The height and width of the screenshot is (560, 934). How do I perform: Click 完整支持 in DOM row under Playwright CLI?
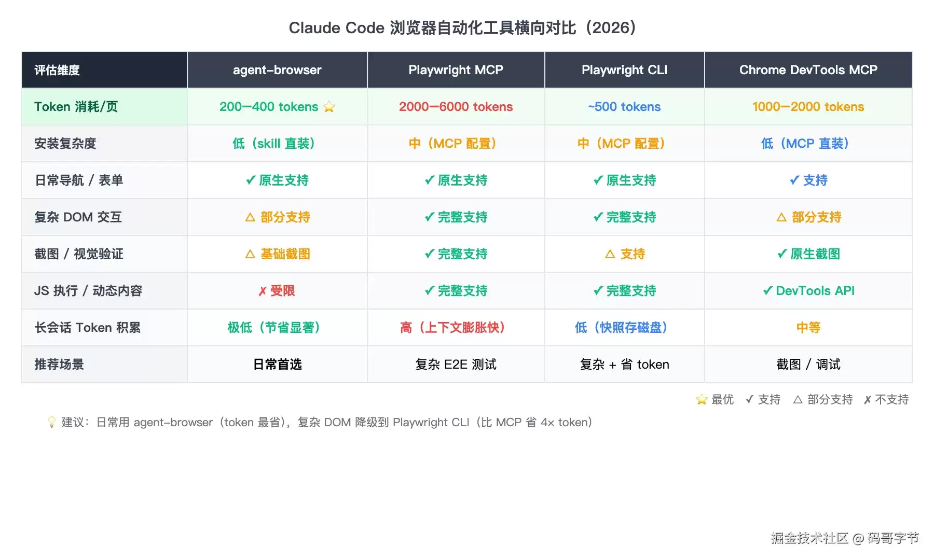624,217
